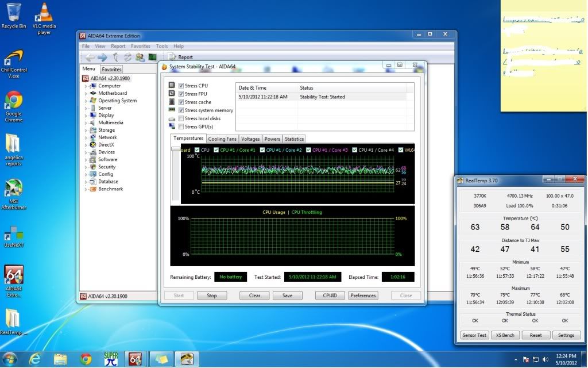Open Internet Explorer from taskbar
The image size is (588, 368).
pyautogui.click(x=35, y=359)
